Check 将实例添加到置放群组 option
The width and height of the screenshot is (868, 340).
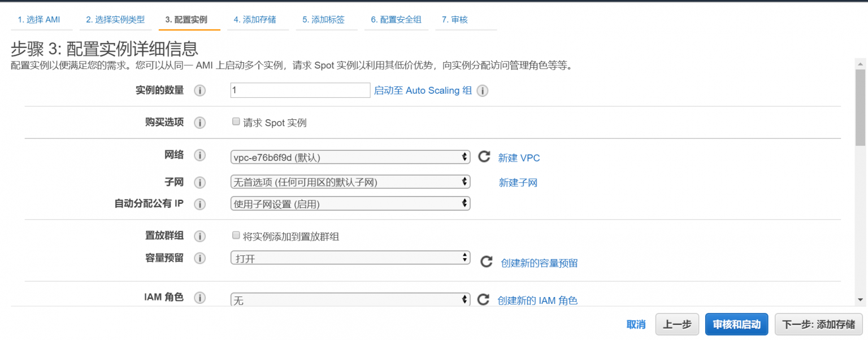coord(236,236)
